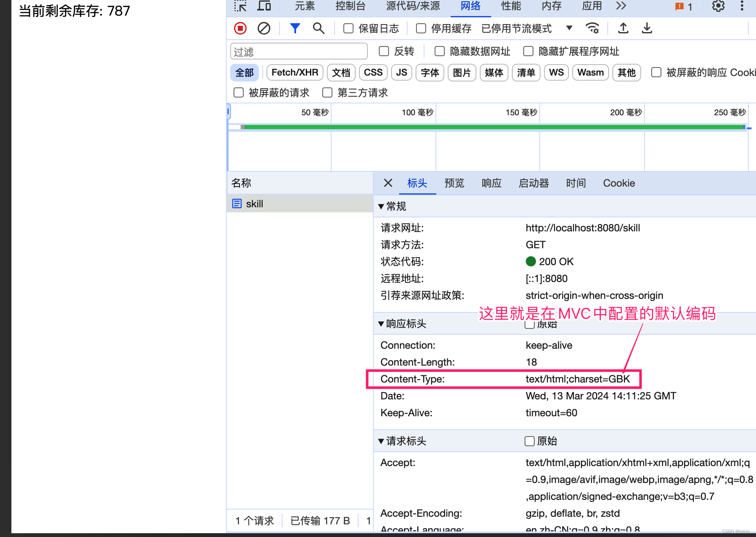Image resolution: width=756 pixels, height=537 pixels.
Task: Click the text/html;charset=GBK value
Action: click(578, 379)
